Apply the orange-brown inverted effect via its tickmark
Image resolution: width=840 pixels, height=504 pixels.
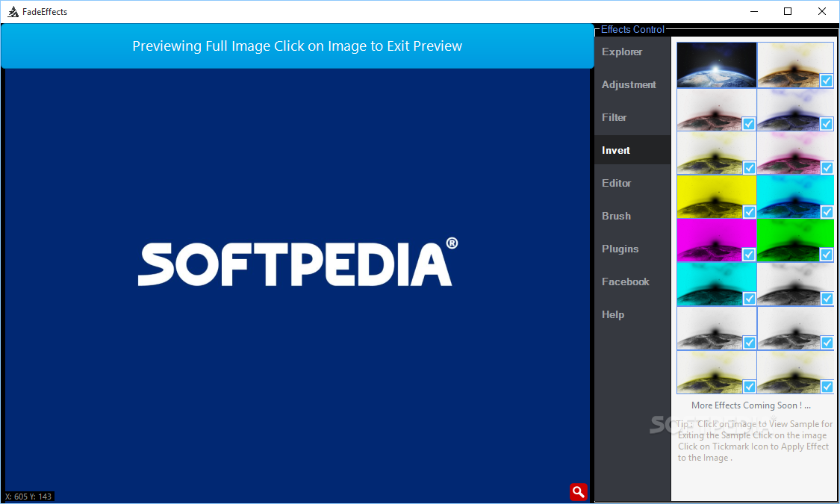click(x=827, y=81)
